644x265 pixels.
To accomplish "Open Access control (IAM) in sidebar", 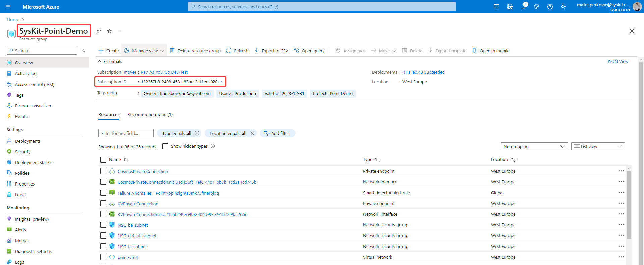I will (35, 85).
